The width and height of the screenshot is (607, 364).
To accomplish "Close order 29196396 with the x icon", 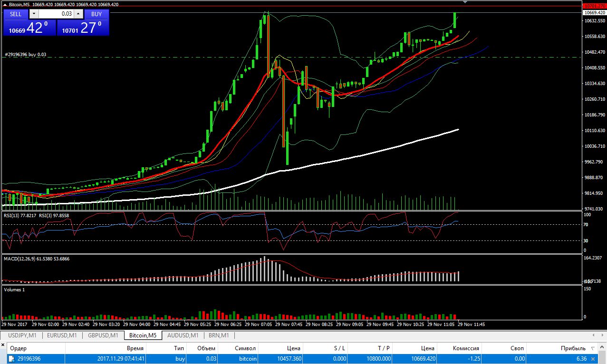I will pos(592,359).
